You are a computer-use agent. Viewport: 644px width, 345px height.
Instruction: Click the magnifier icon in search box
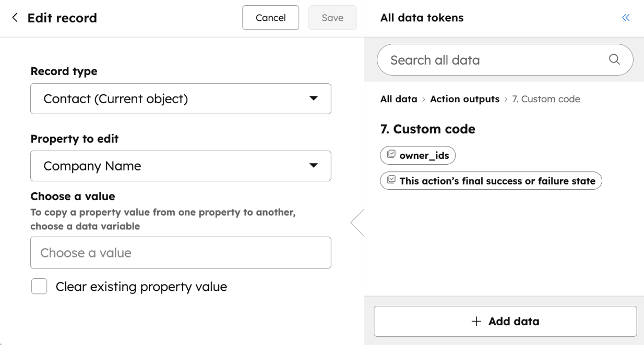(x=614, y=59)
